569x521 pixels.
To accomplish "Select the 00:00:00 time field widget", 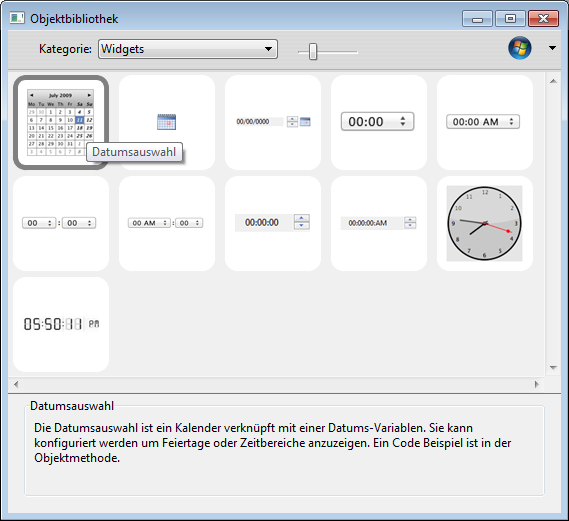I will click(273, 223).
